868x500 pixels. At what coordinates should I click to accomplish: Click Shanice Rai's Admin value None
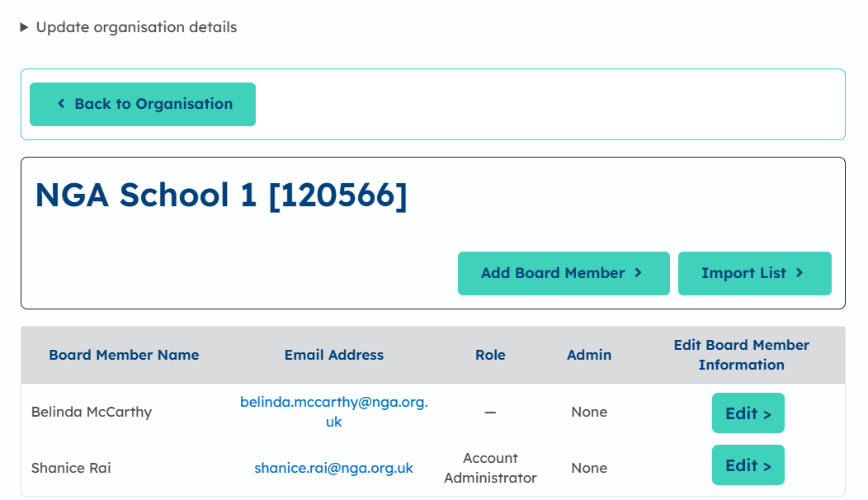point(589,468)
